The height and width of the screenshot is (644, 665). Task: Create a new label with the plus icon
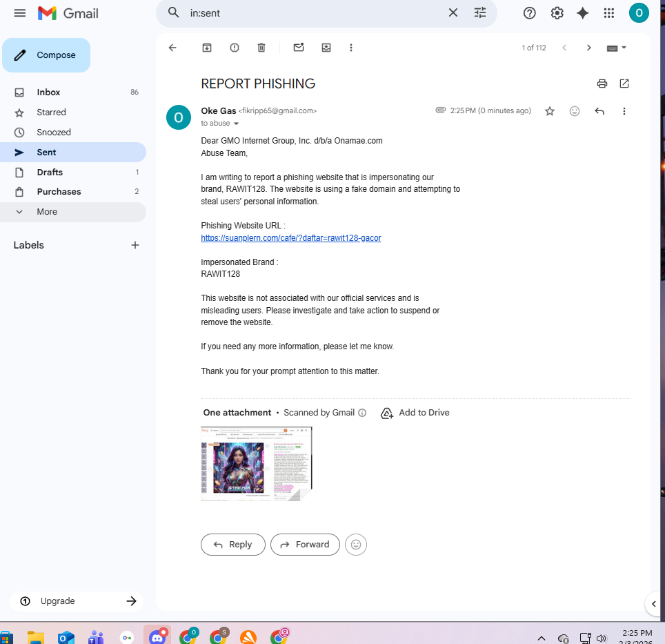(x=135, y=245)
